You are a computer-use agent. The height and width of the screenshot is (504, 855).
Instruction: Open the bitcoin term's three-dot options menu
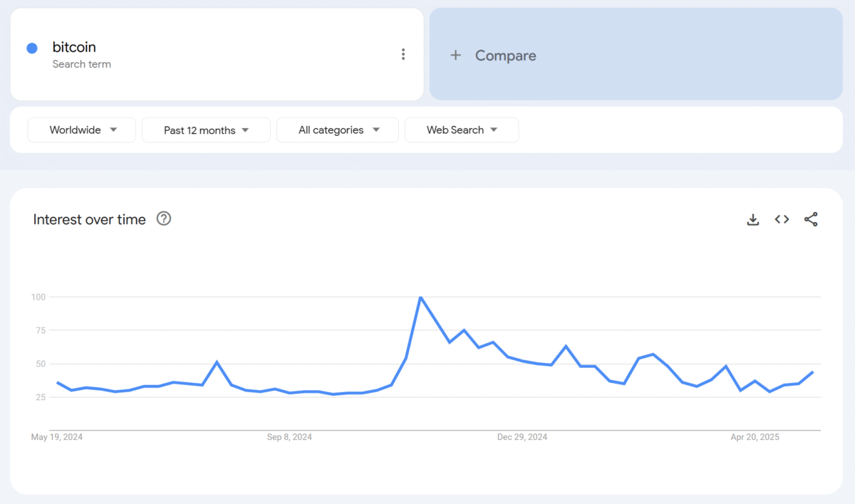pos(403,54)
